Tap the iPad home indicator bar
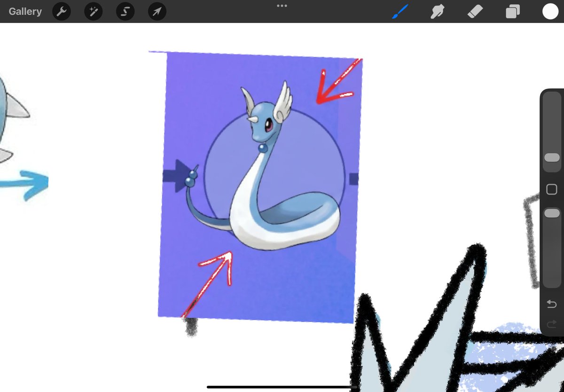Image resolution: width=564 pixels, height=392 pixels. (x=282, y=387)
